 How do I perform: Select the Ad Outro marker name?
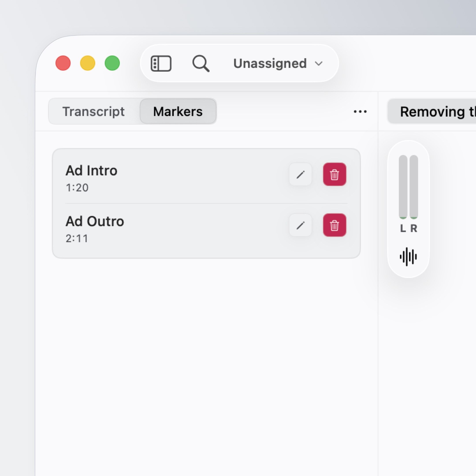[95, 221]
